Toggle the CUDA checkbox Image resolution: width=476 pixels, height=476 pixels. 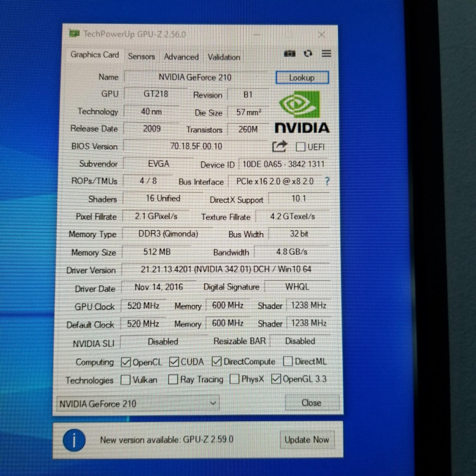tap(174, 362)
